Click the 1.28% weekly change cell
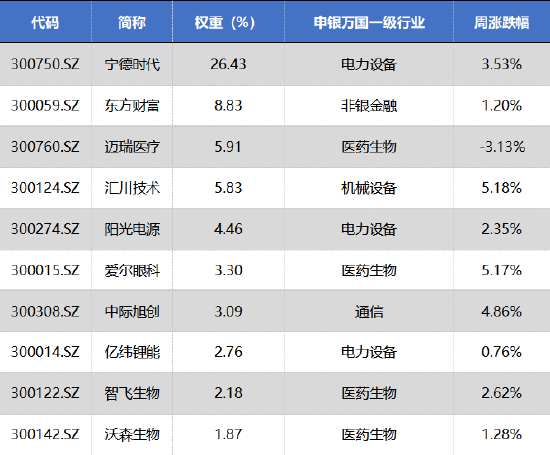 (502, 434)
